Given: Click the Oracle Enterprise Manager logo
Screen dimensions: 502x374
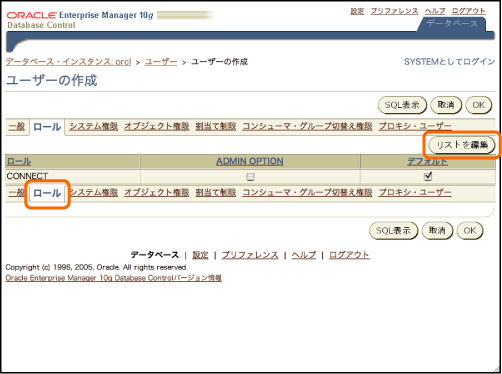Looking at the screenshot, I should point(80,20).
